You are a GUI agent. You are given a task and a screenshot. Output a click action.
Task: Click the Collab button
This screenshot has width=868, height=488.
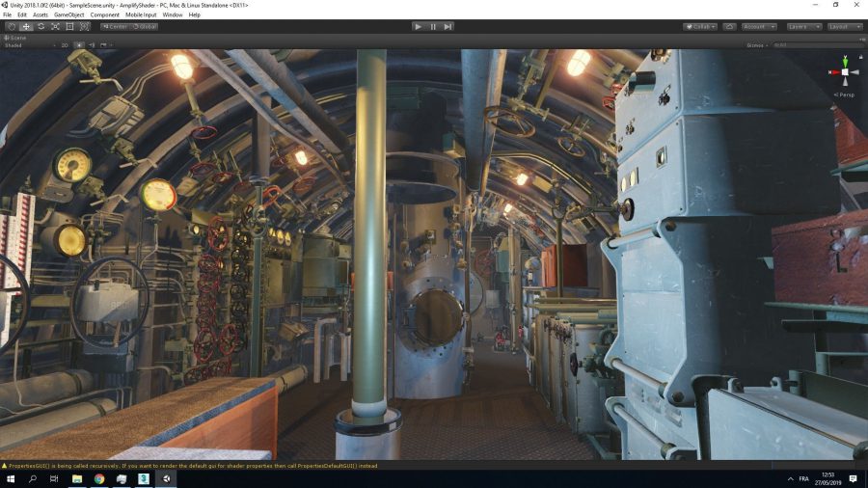(700, 26)
